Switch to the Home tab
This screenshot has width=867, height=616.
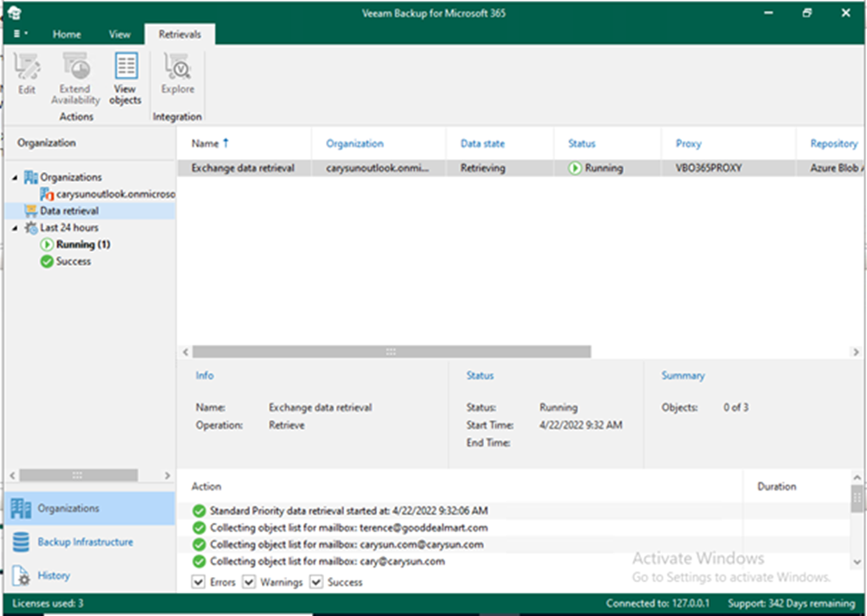pyautogui.click(x=67, y=35)
